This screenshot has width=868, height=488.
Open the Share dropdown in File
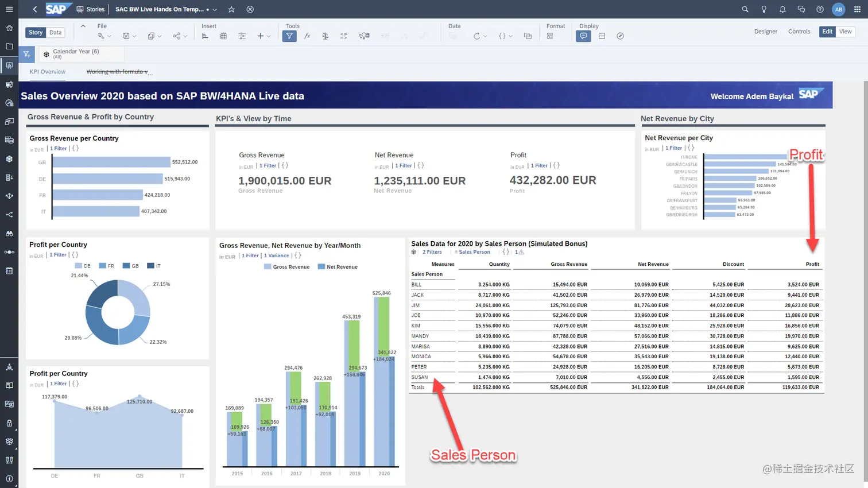[x=180, y=36]
